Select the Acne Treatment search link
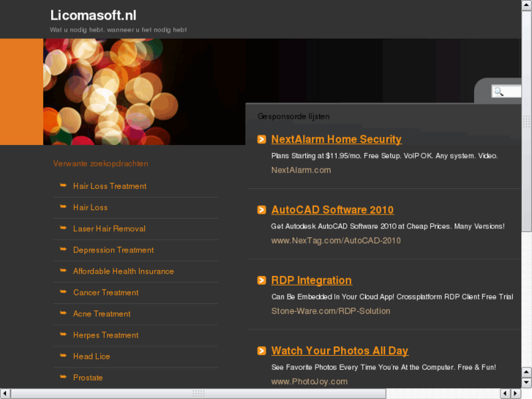The width and height of the screenshot is (532, 399). coord(102,314)
